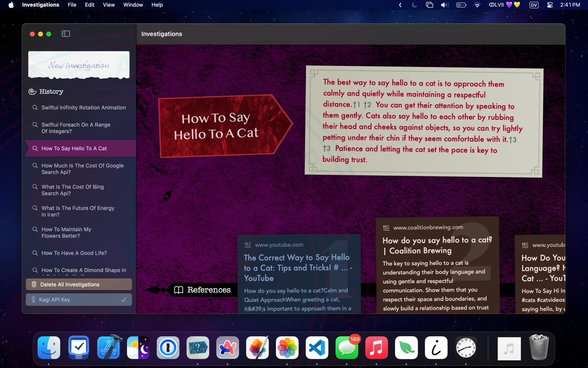588x368 pixels.
Task: Expand the menu bar hidden items chevron
Action: point(400,5)
